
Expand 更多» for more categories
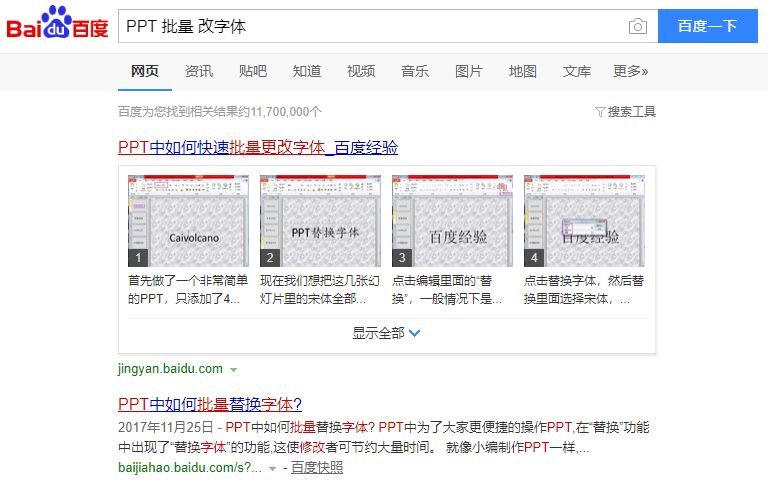click(630, 72)
